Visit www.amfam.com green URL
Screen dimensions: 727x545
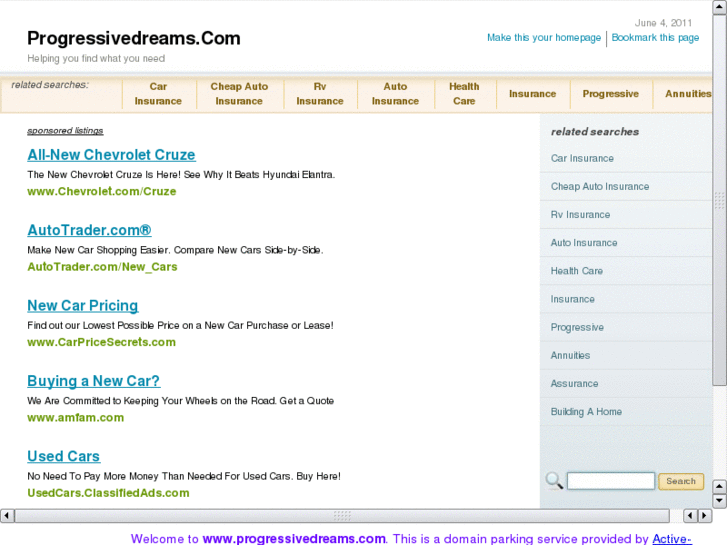75,417
